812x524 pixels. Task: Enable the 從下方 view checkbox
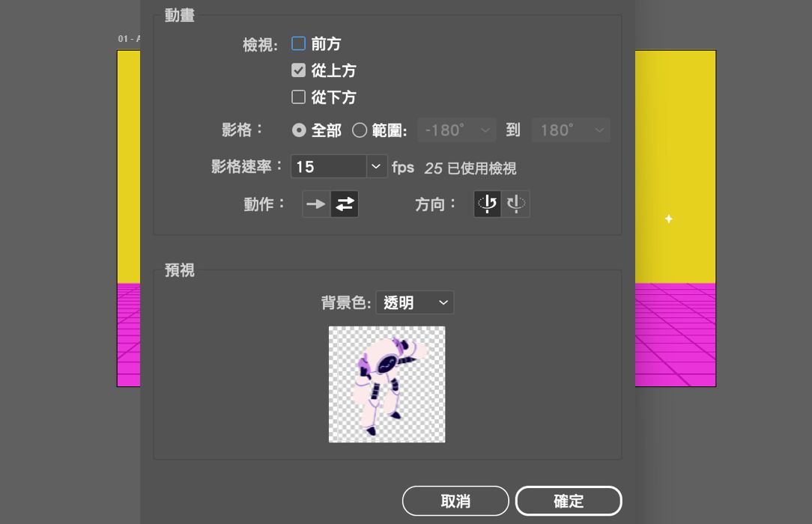coord(298,97)
